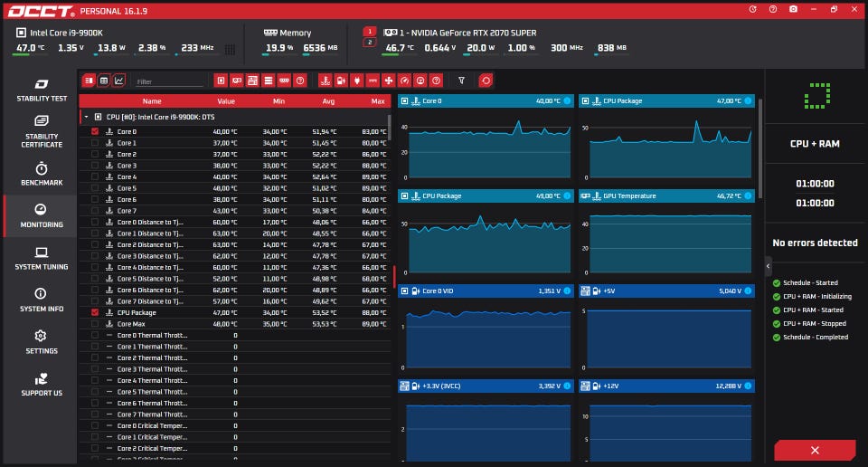Open help from the title bar
This screenshot has width=868, height=467.
[x=773, y=9]
